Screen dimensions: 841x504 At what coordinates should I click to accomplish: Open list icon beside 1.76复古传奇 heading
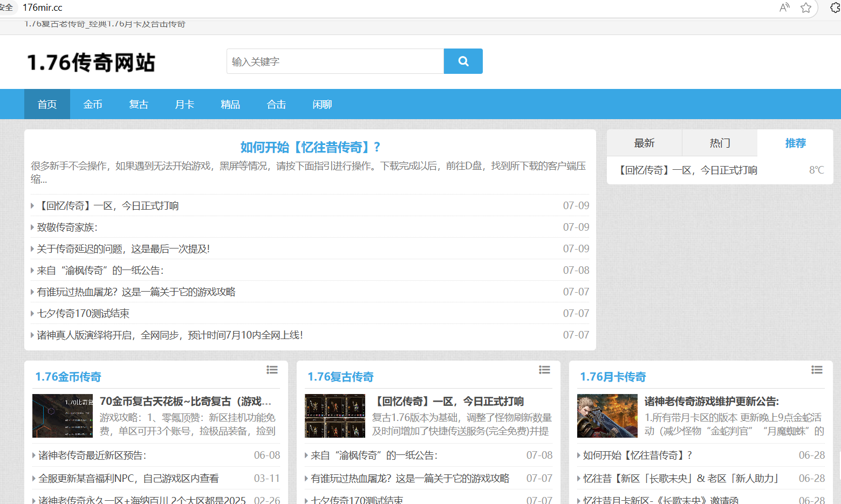coord(544,370)
